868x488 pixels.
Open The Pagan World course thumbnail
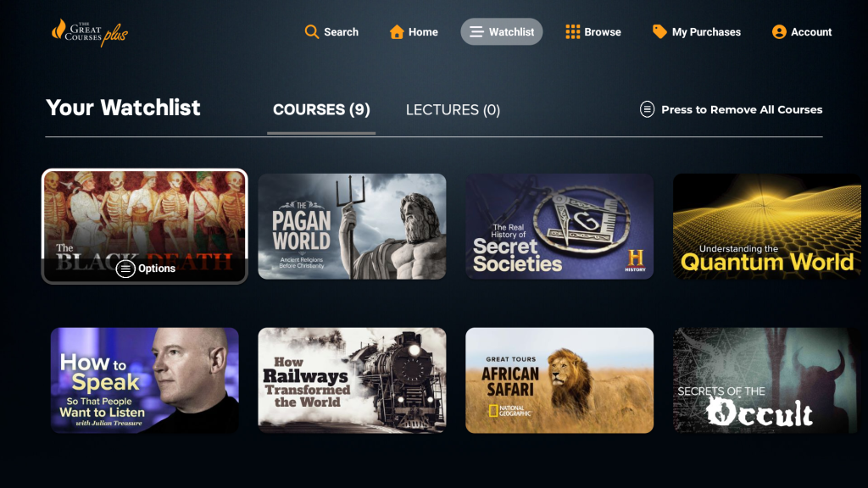[x=352, y=226]
